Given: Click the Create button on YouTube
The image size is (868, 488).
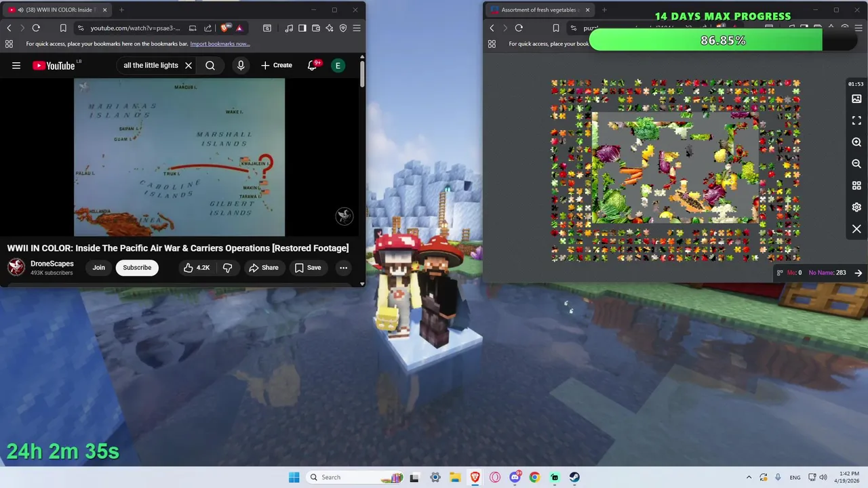Looking at the screenshot, I should tap(277, 66).
